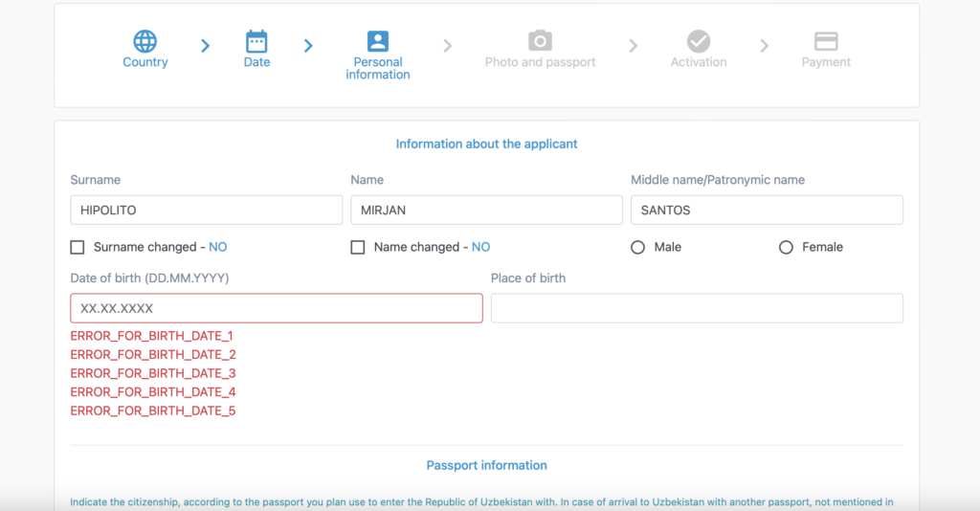Select the Male radio button

click(637, 248)
